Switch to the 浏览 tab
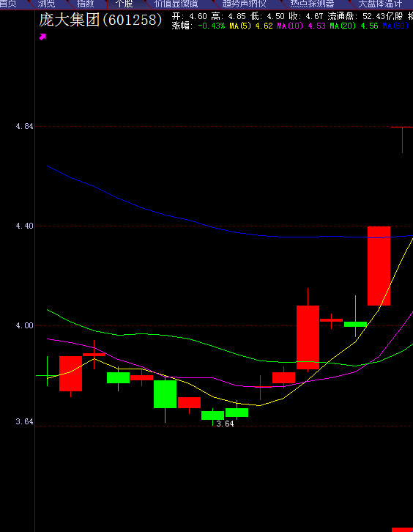 pos(46,4)
